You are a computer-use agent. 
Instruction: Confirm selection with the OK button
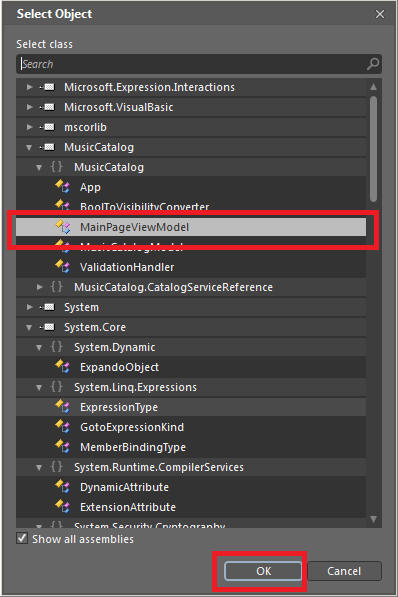pyautogui.click(x=263, y=571)
